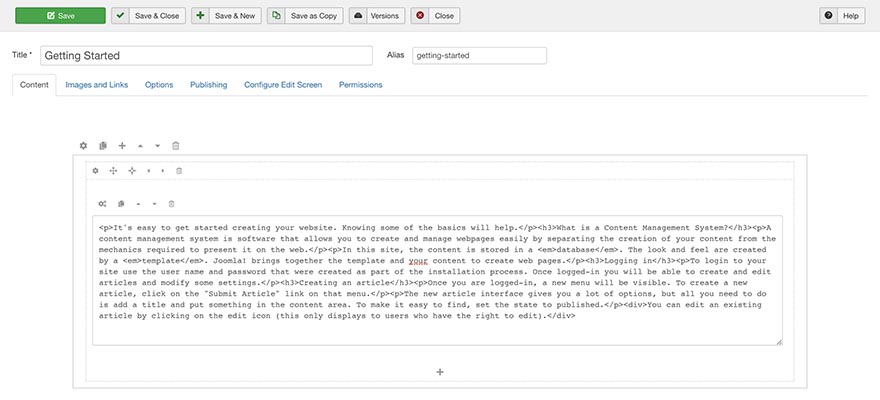Switch to the Content tab
Viewport: 880px width, 400px height.
click(x=34, y=85)
